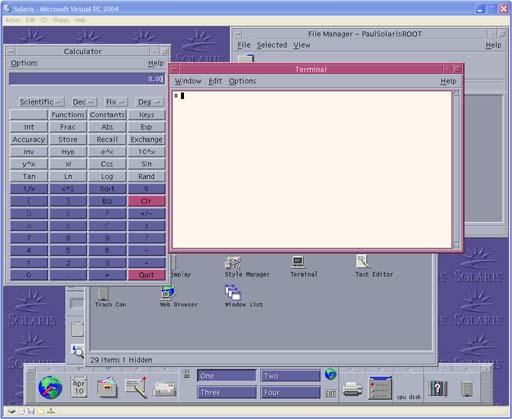Click the "29 Items 1 Hidden" status text
This screenshot has height=419, width=512.
point(121,360)
